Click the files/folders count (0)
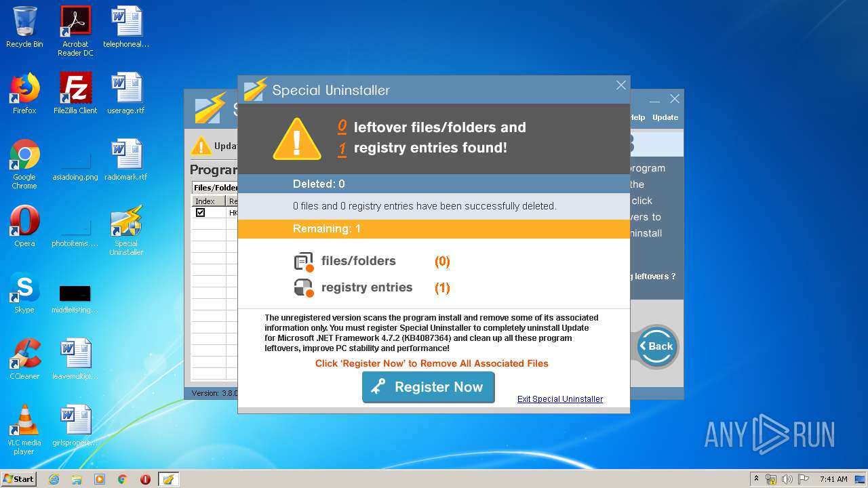868x488 pixels. (x=442, y=262)
